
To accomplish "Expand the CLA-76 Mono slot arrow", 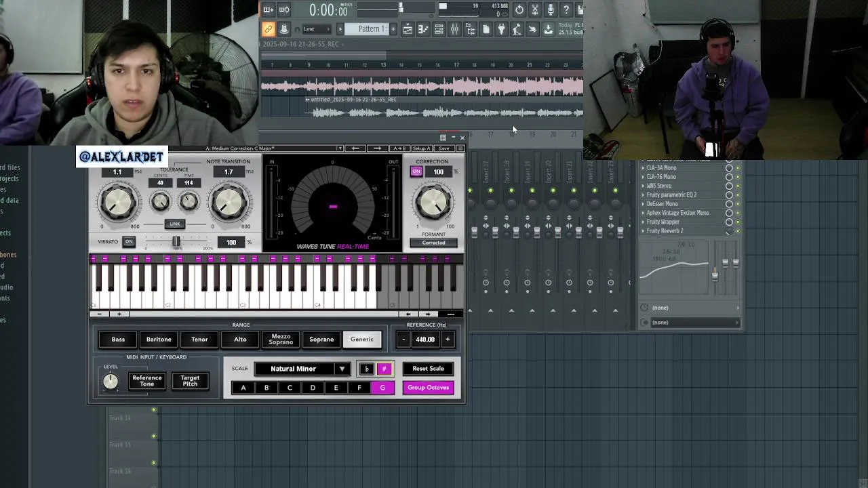I will tap(643, 177).
